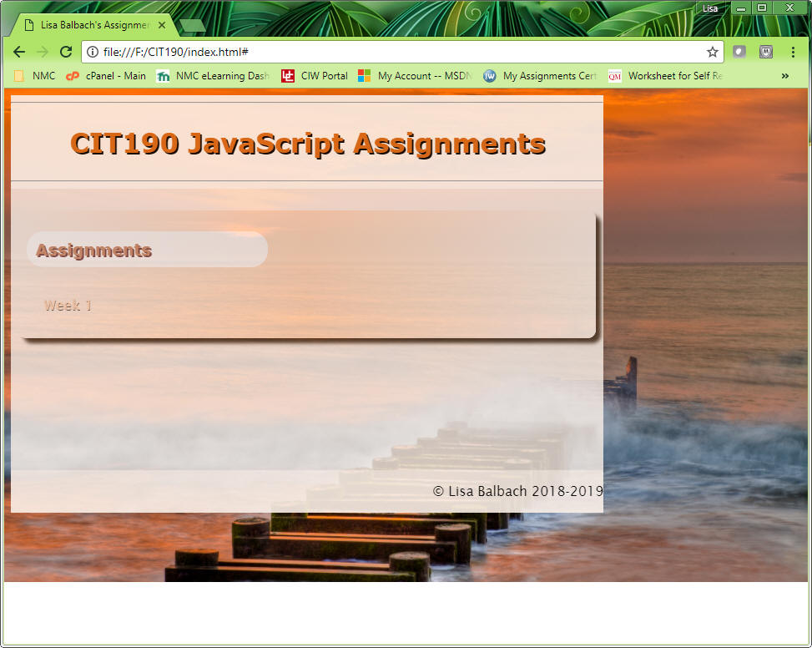Open the NMC bookmarks folder

pos(34,76)
